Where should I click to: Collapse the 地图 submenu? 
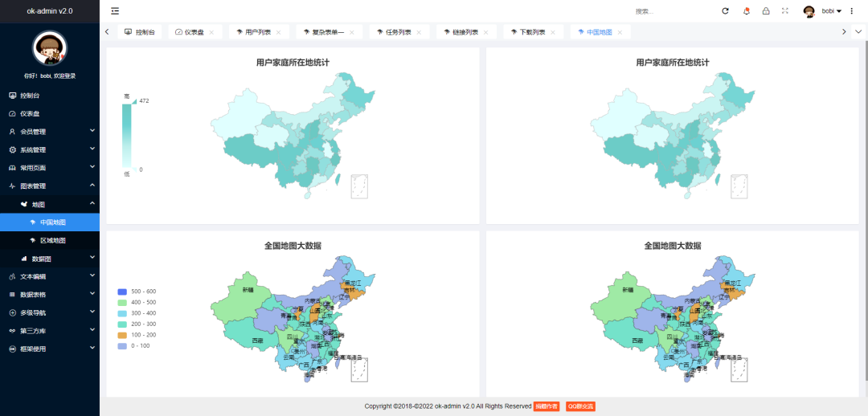[x=50, y=204]
